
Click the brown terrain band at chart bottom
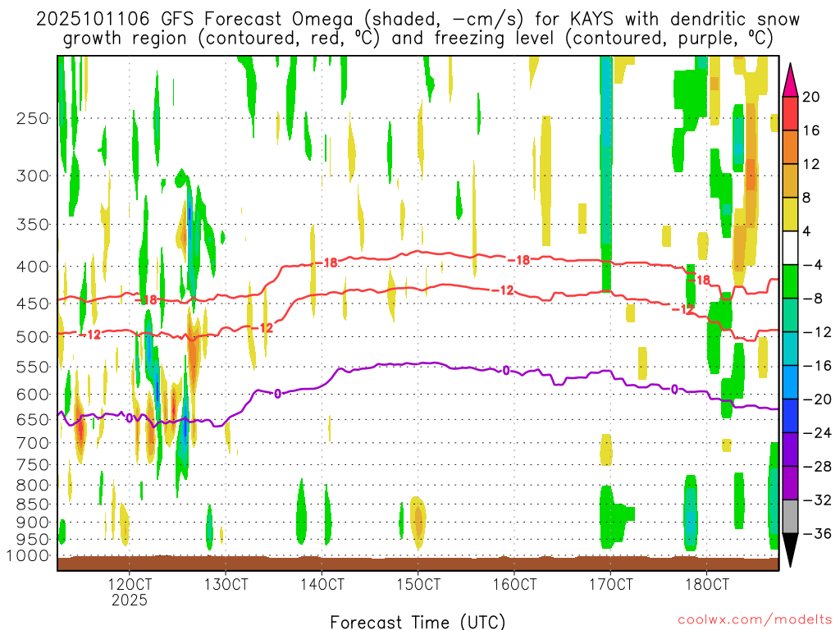(x=418, y=564)
